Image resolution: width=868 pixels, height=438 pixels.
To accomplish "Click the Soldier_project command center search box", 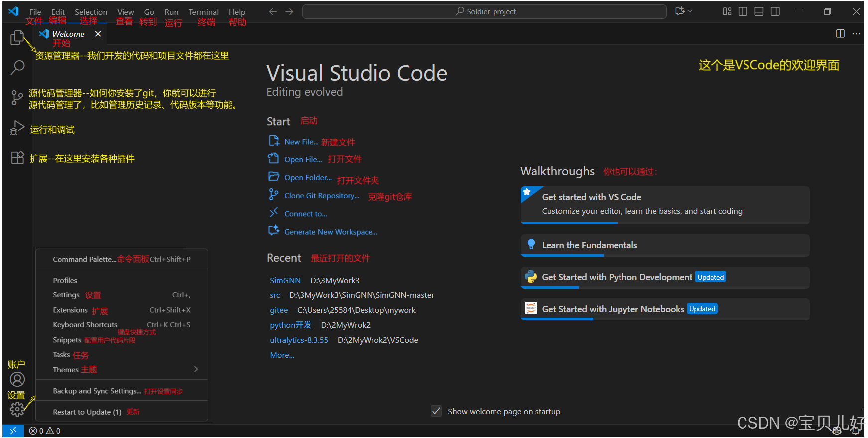I will [x=484, y=11].
